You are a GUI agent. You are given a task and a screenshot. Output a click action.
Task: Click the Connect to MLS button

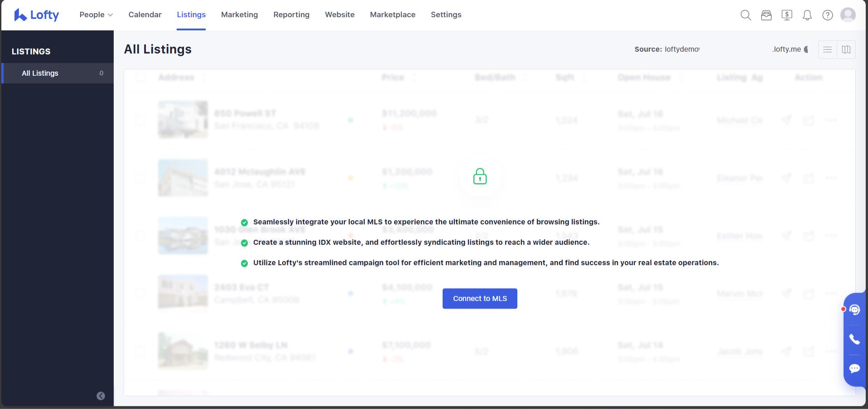480,298
